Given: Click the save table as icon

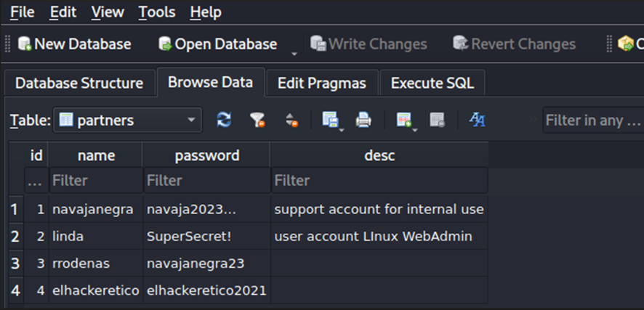Looking at the screenshot, I should coord(330,121).
